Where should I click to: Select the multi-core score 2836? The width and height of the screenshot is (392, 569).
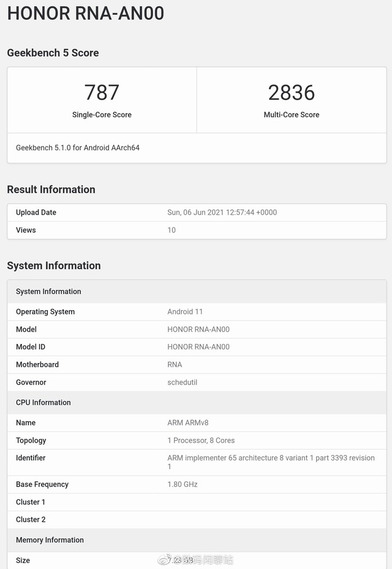point(292,93)
